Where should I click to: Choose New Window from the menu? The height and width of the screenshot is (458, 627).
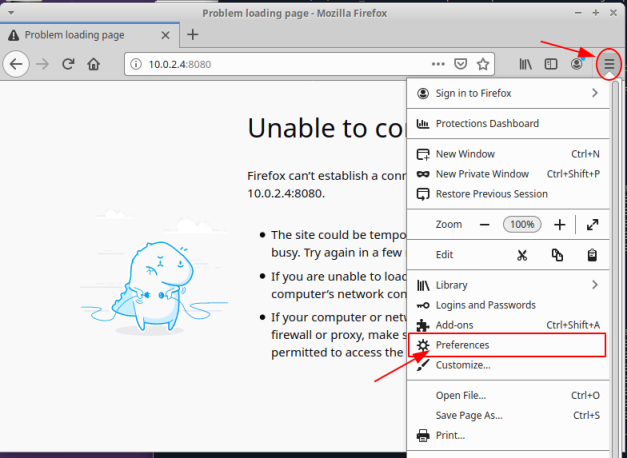pyautogui.click(x=508, y=154)
